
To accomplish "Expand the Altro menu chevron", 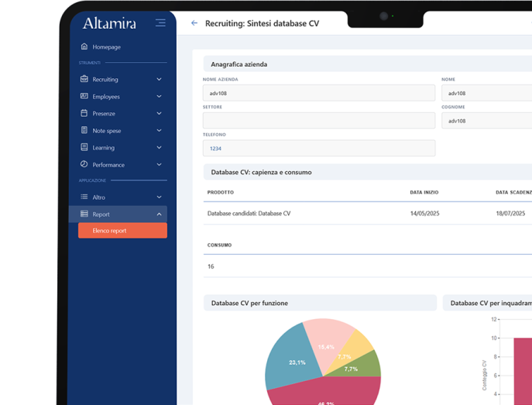I will click(159, 197).
